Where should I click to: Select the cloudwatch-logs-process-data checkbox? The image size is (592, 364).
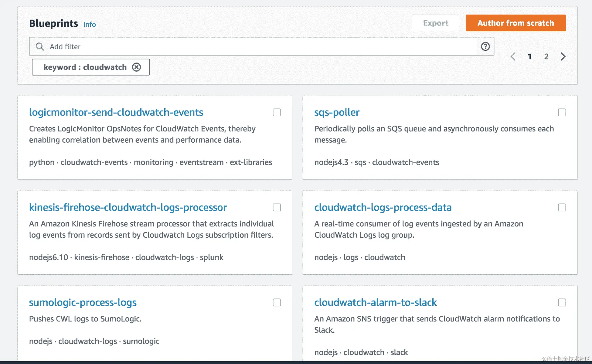click(562, 207)
